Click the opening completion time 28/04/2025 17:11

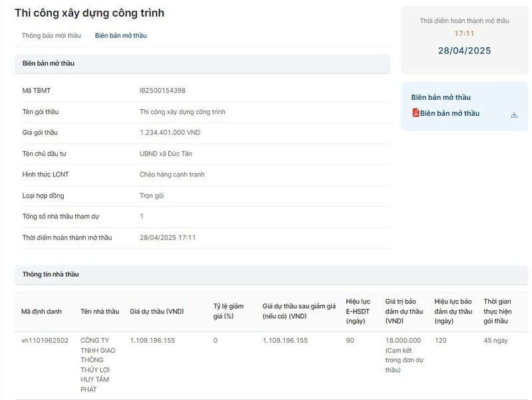click(x=168, y=238)
